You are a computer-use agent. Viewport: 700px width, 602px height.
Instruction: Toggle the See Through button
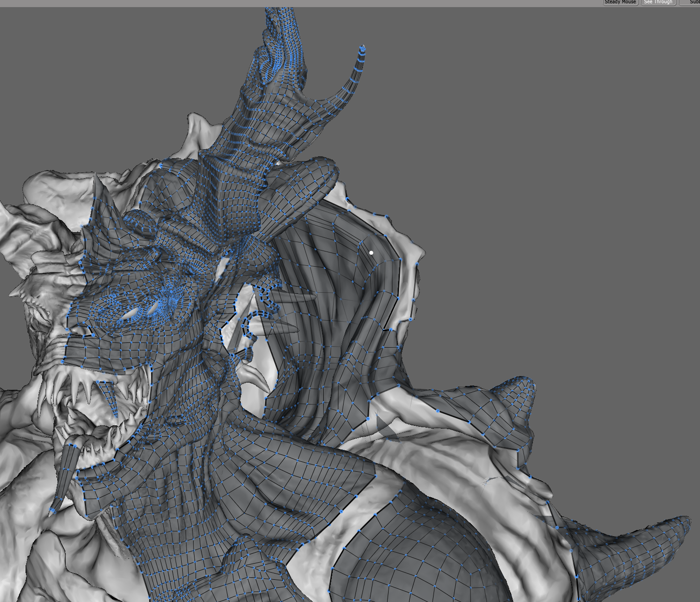click(x=658, y=2)
